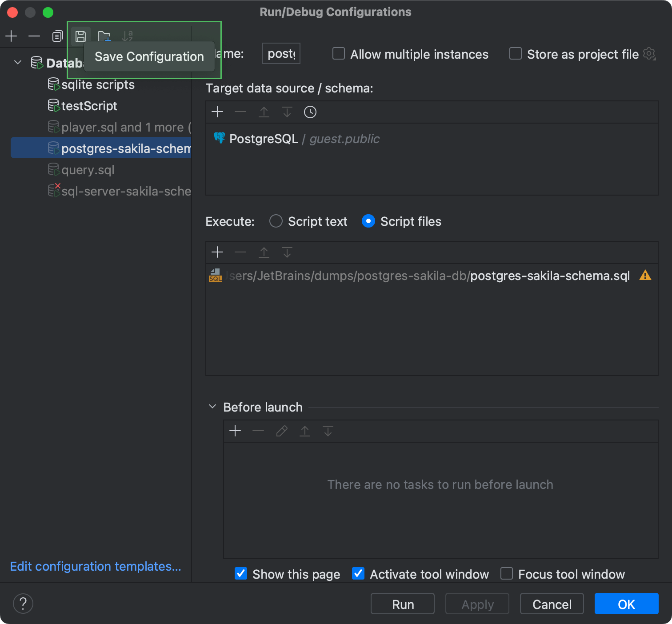Collapse the Before launch section
Viewport: 672px width, 624px height.
click(x=212, y=407)
